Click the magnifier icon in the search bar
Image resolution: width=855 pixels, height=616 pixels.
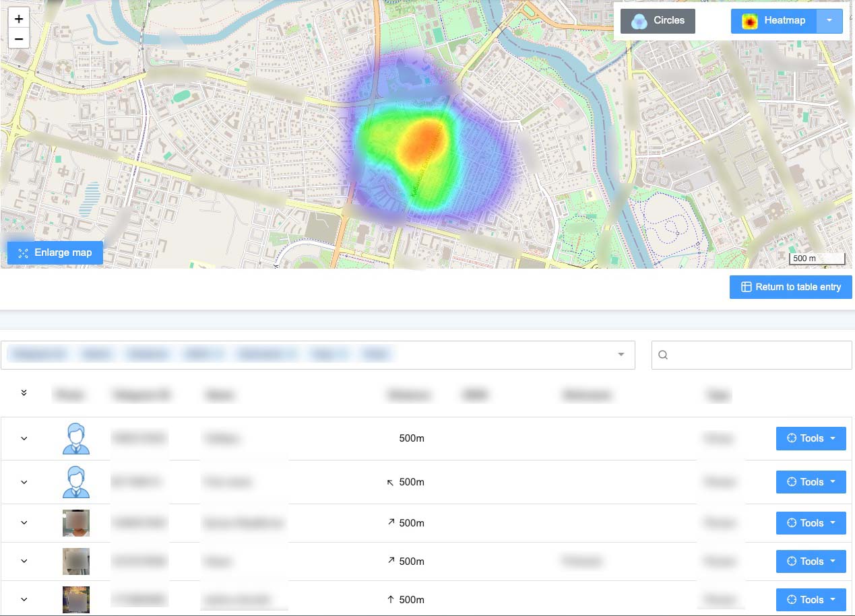(x=664, y=354)
